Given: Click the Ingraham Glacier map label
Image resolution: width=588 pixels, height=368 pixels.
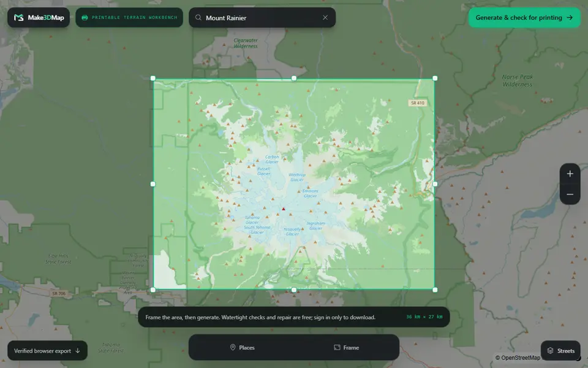Looking at the screenshot, I should (316, 226).
